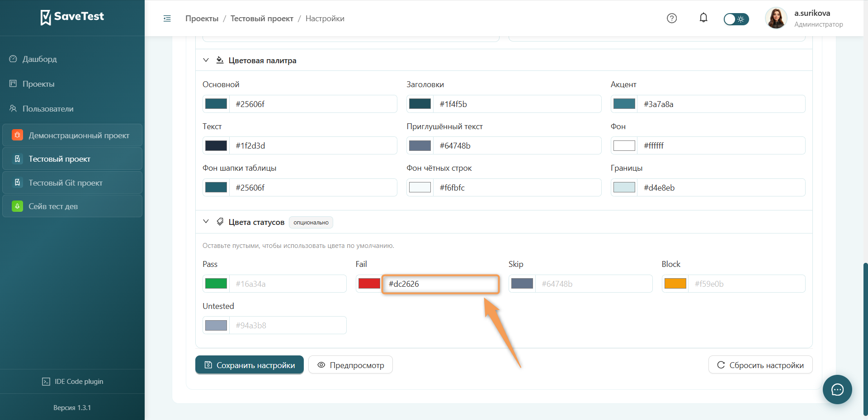Click the a.surikova user avatar

[x=776, y=18]
